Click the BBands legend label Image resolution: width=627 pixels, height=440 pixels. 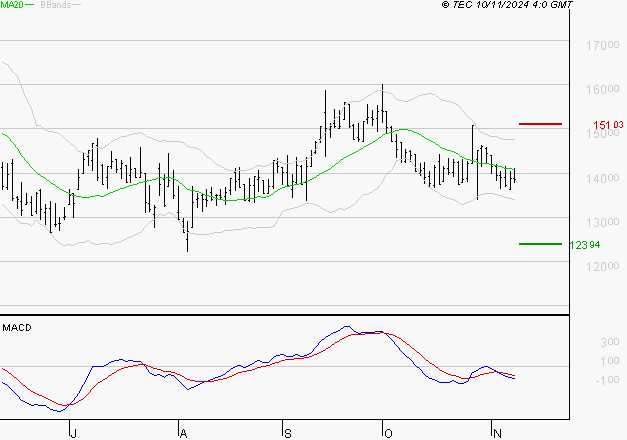[56, 5]
